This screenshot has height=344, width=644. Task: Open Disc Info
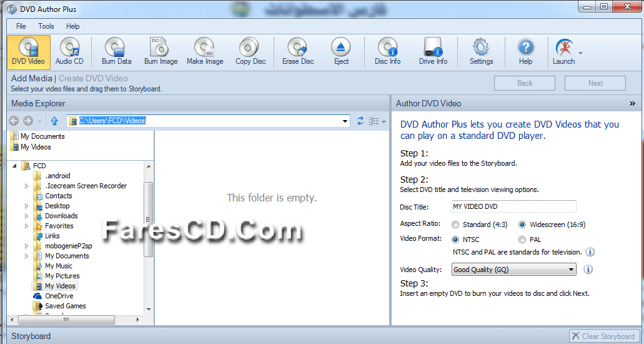[x=387, y=52]
